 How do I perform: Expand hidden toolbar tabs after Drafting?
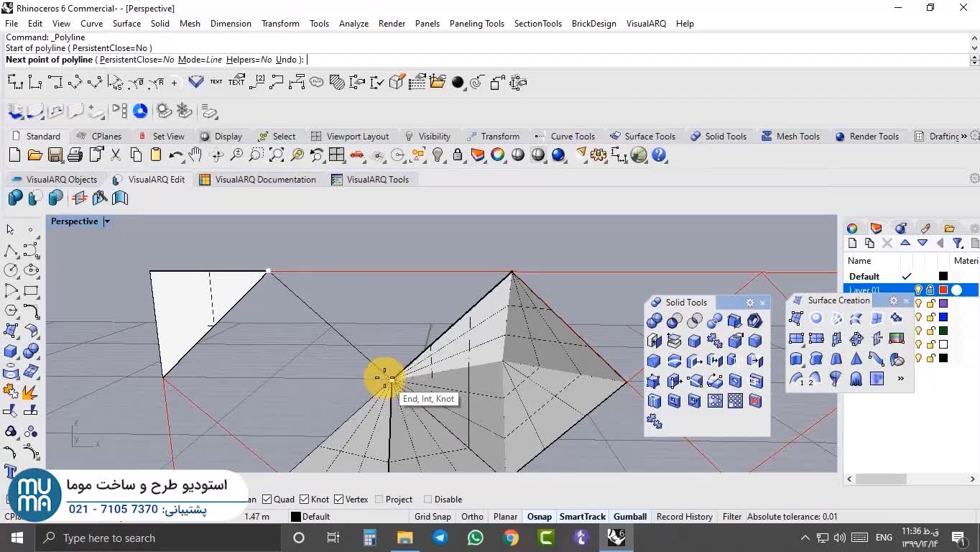(963, 136)
